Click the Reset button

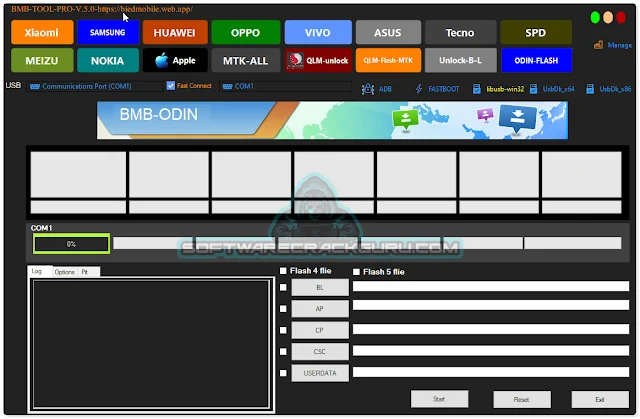522,399
